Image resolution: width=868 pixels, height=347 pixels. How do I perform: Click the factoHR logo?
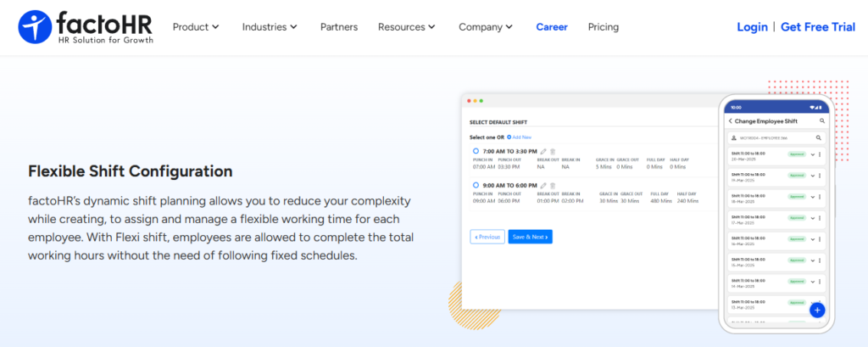coord(86,26)
